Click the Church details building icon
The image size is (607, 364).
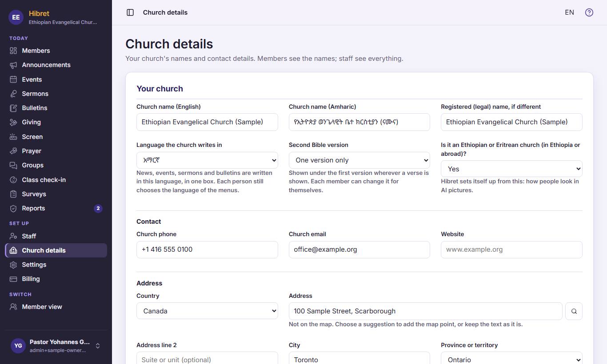click(13, 250)
